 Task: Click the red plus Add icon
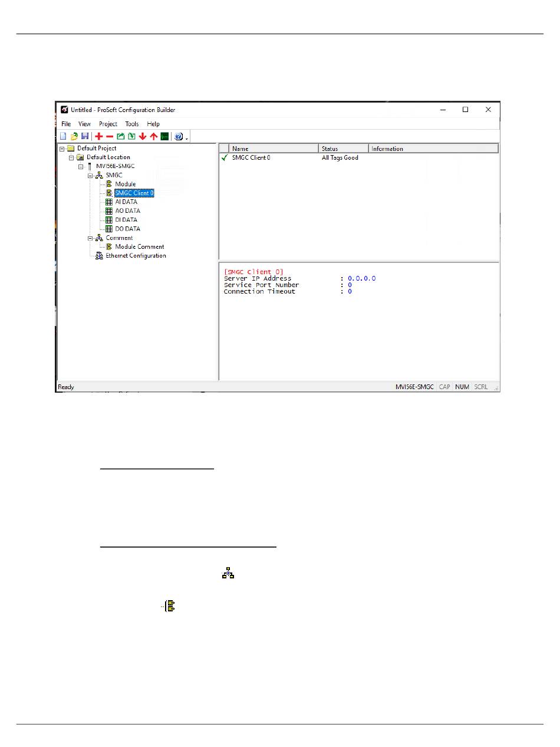click(99, 137)
